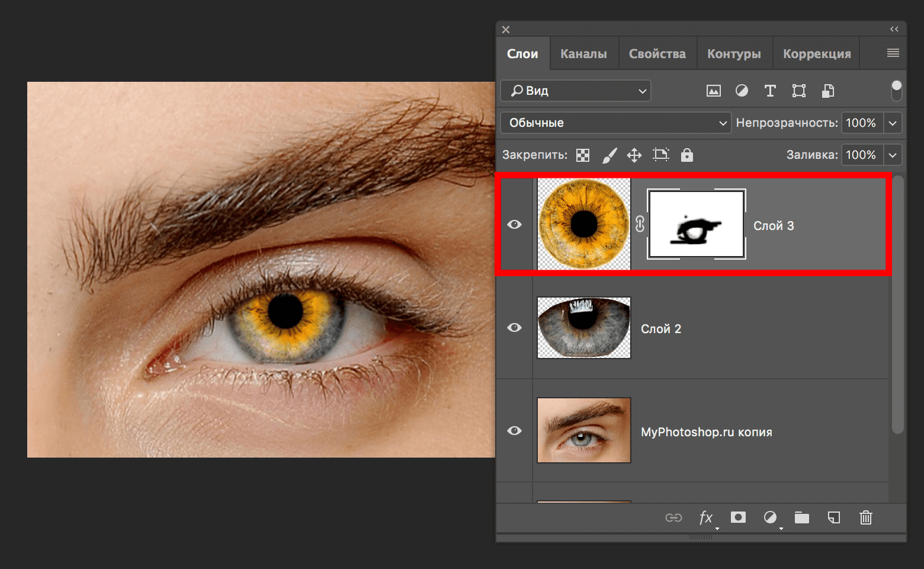Link selected layers with the chain icon
Image resolution: width=924 pixels, height=569 pixels.
tap(674, 517)
